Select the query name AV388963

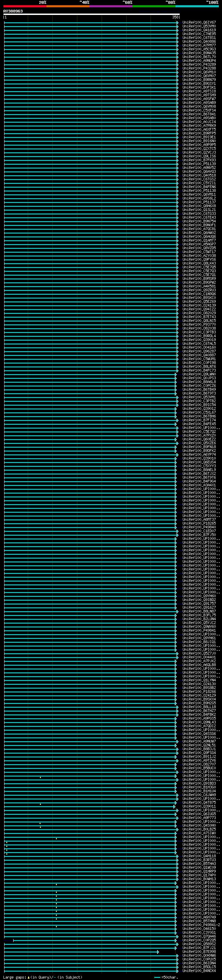pos(13,11)
